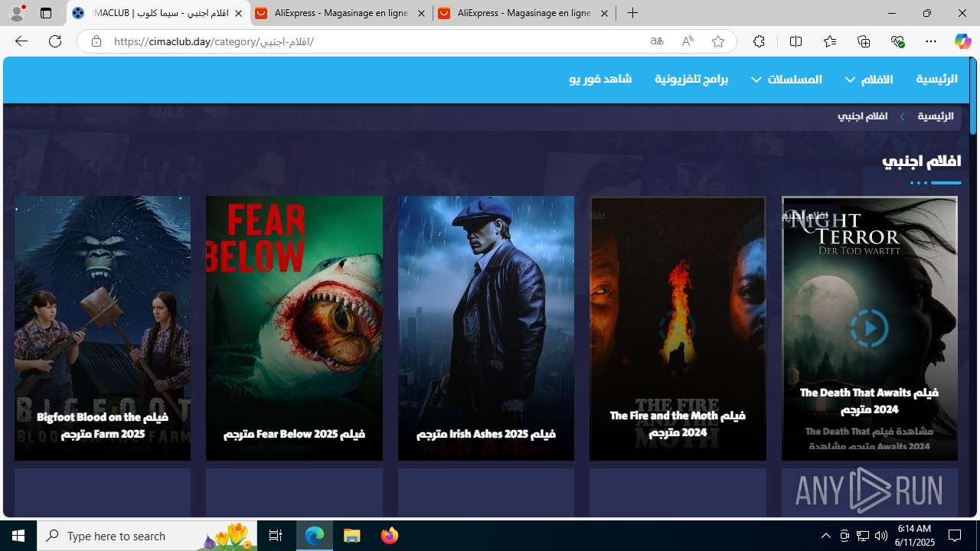Open the notification center icon
Viewport: 980px width, 551px height.
[955, 536]
